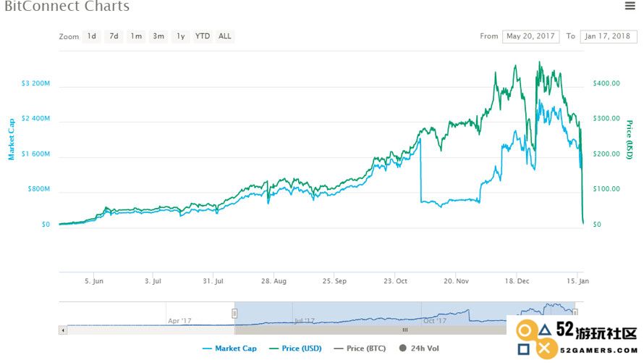Open the chart hamburger menu
Image resolution: width=644 pixels, height=363 pixels.
(630, 6)
